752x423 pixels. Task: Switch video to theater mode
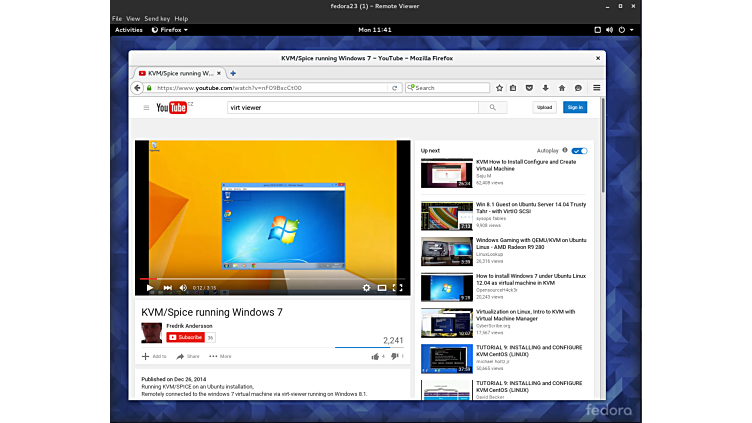382,287
